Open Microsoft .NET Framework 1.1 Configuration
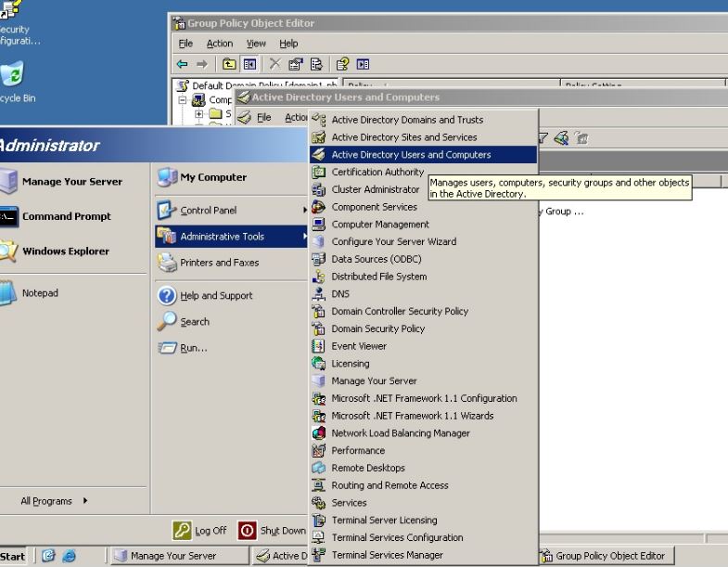The image size is (728, 567). (424, 398)
